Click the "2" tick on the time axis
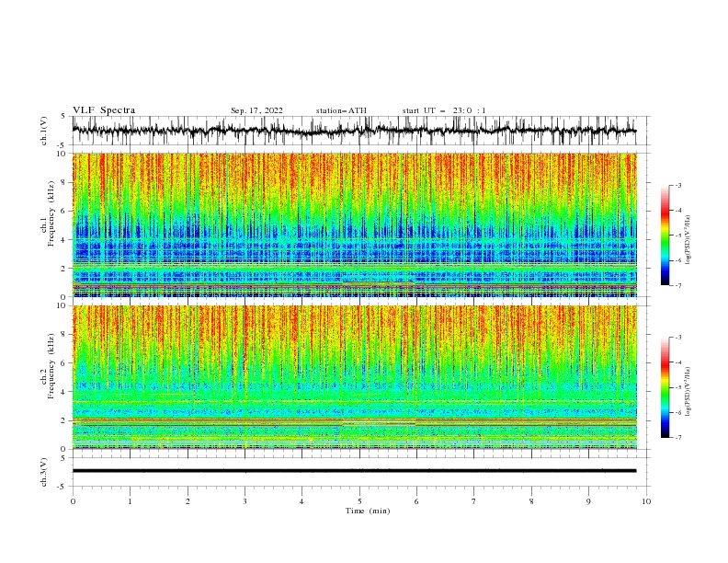728x563 pixels. [188, 501]
